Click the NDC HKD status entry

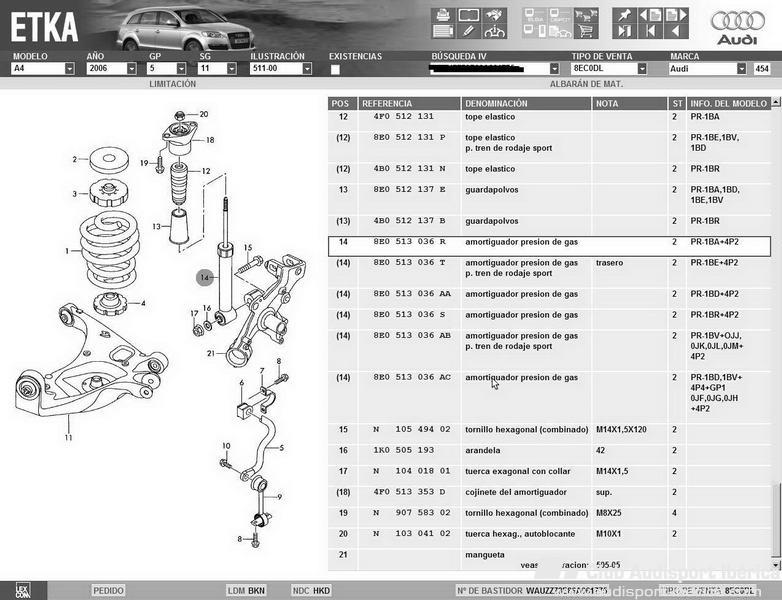[x=311, y=591]
